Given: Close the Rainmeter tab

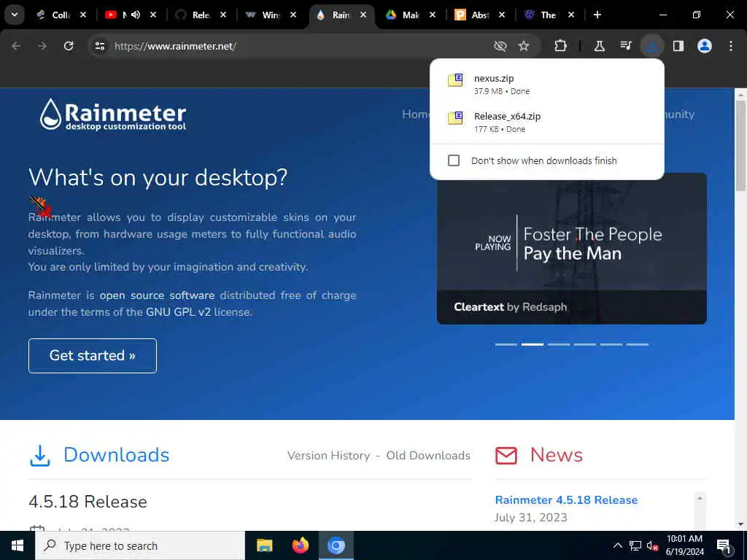Looking at the screenshot, I should [x=363, y=15].
